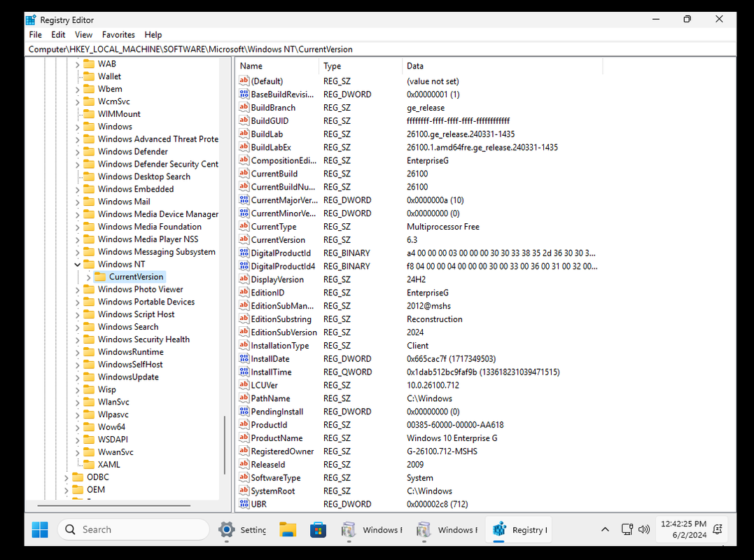Expand the CurrentVersion tree node
Screen dimensions: 754x560
88,277
